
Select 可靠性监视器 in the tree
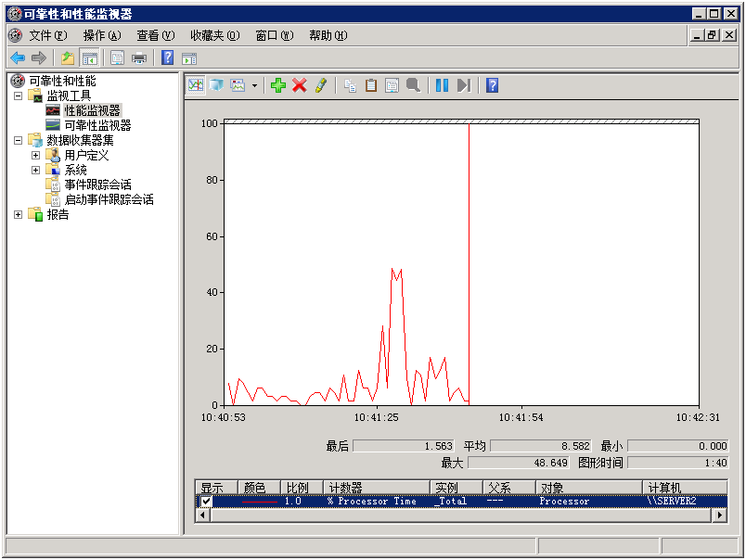coord(97,125)
